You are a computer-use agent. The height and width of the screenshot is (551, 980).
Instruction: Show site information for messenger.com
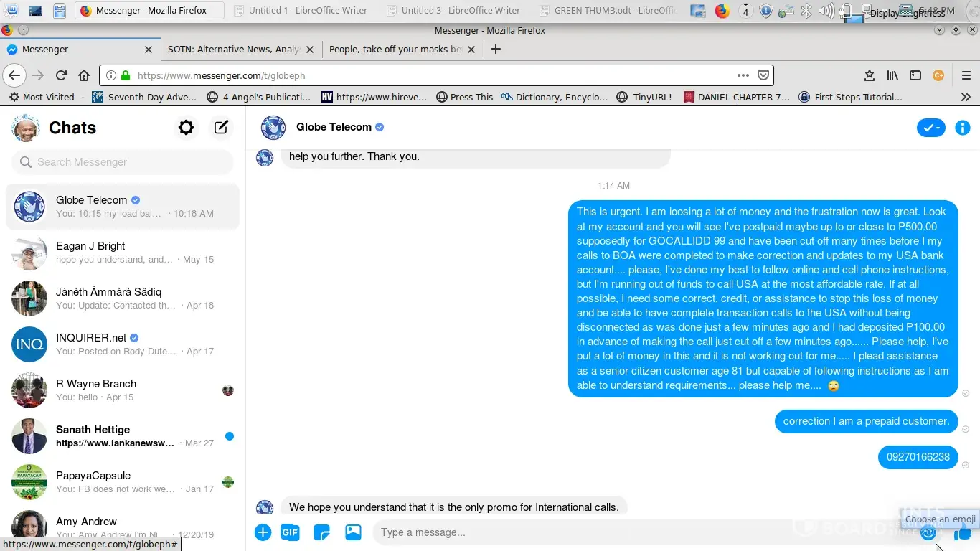111,75
